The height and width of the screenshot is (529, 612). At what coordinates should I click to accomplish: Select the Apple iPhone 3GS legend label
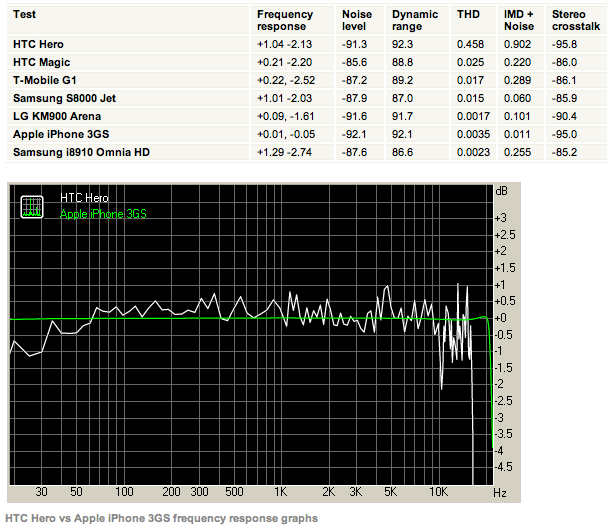click(x=103, y=214)
